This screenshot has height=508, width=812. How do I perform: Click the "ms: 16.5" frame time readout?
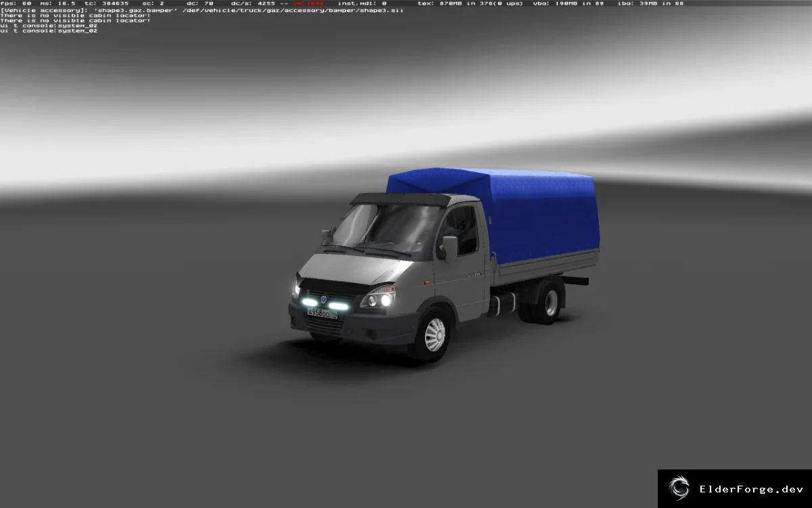click(58, 3)
